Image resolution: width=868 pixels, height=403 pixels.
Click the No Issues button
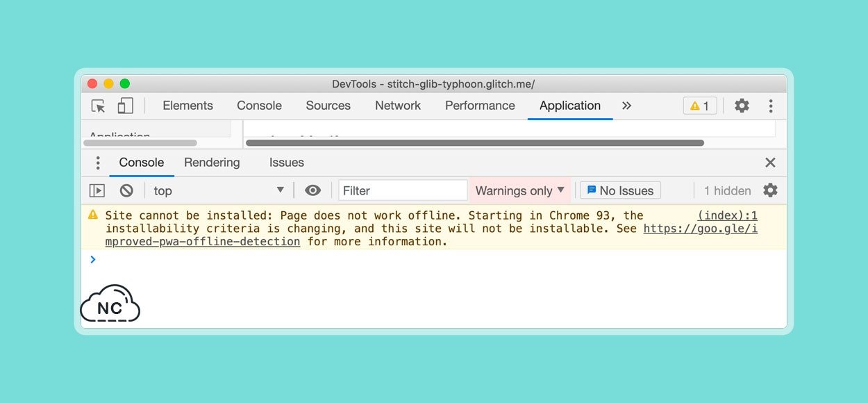(620, 190)
